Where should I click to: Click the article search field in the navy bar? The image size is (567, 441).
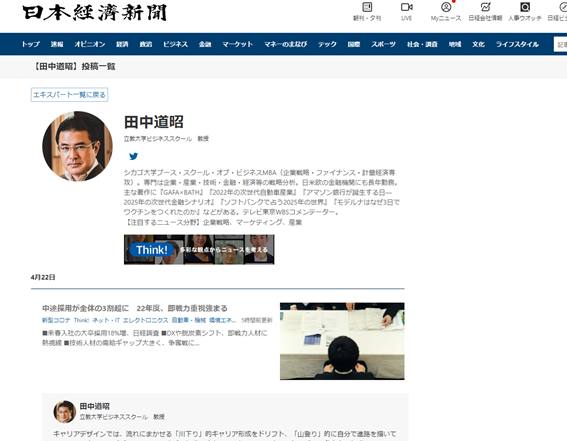[560, 44]
